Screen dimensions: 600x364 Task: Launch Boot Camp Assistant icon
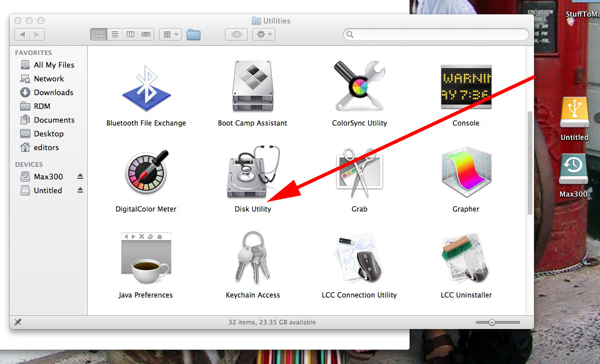click(253, 87)
